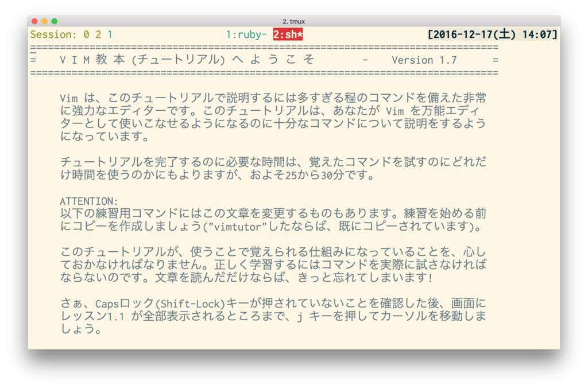Image resolution: width=588 pixels, height=389 pixels.
Task: Switch to the 1:ruby tmux window
Action: click(x=244, y=34)
